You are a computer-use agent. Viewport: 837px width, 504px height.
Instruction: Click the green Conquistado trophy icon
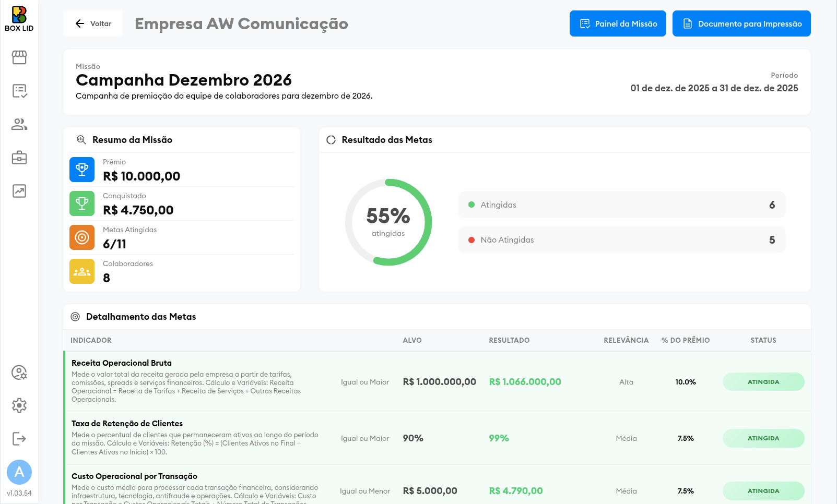(x=82, y=203)
